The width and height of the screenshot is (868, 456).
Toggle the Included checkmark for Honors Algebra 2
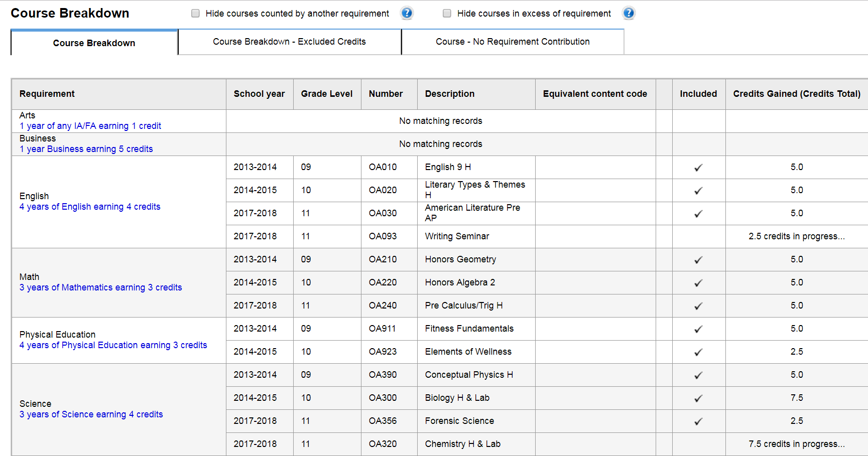tap(698, 282)
